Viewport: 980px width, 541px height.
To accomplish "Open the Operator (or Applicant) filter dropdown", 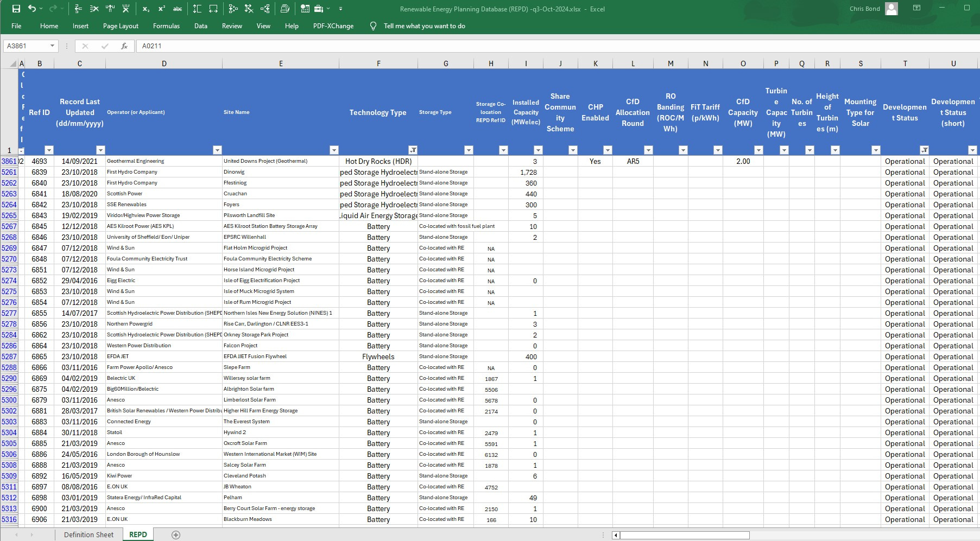I will pyautogui.click(x=217, y=150).
